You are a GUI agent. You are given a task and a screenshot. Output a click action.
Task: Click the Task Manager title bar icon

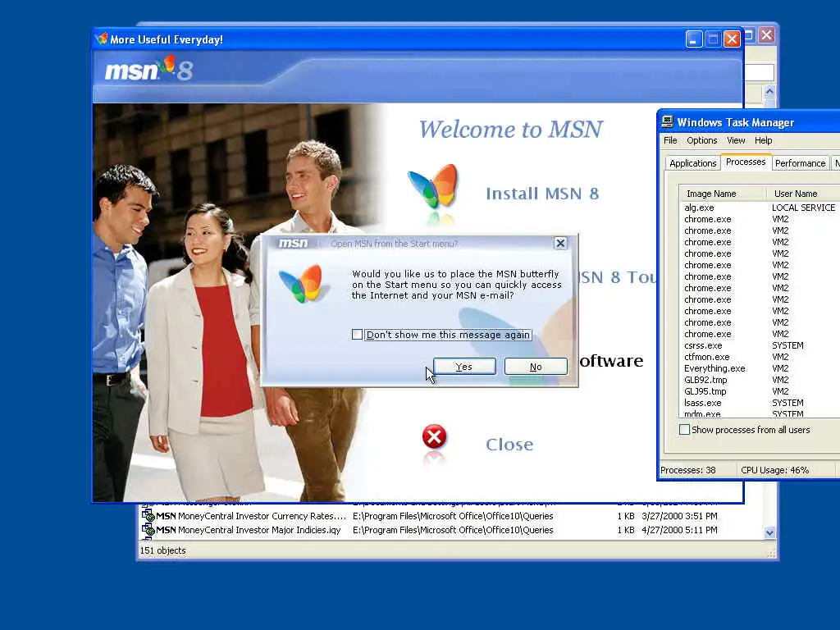[x=668, y=121]
